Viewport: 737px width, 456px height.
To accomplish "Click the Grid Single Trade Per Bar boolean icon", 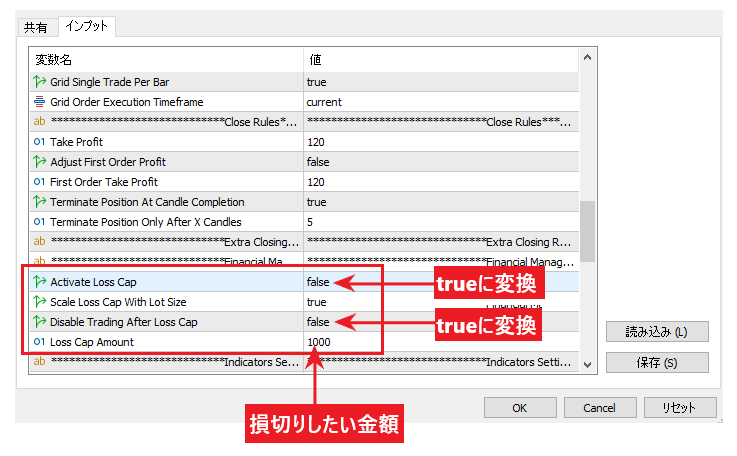I will point(40,82).
